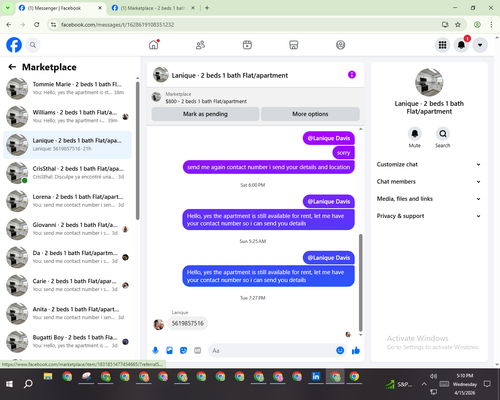Viewport: 500px width, 400px height.
Task: Expand Chat members section
Action: pos(429,182)
